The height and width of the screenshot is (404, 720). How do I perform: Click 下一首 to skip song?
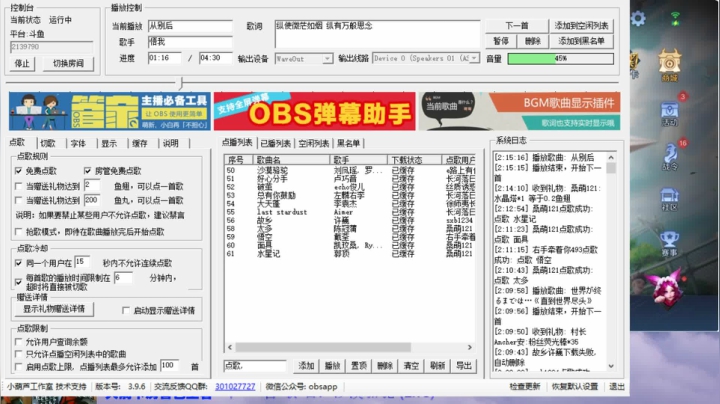click(517, 26)
